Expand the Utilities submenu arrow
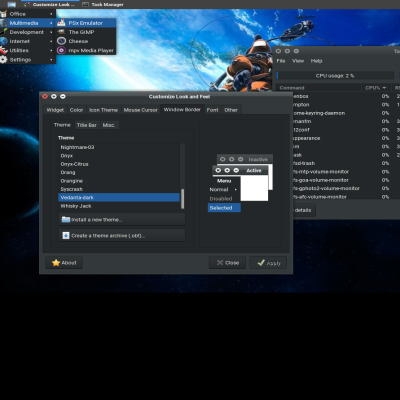This screenshot has height=400, width=400. pyautogui.click(x=51, y=51)
